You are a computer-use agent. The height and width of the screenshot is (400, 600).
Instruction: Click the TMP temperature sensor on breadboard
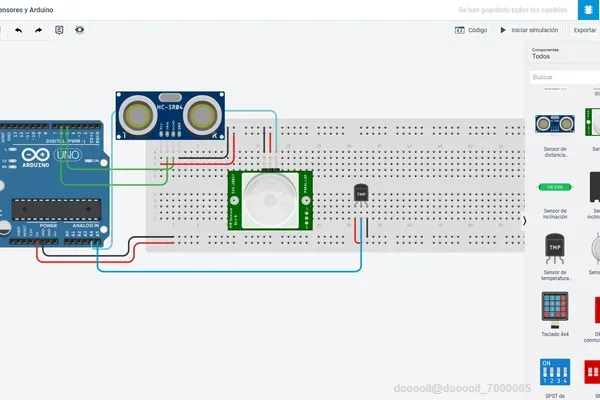tap(361, 195)
